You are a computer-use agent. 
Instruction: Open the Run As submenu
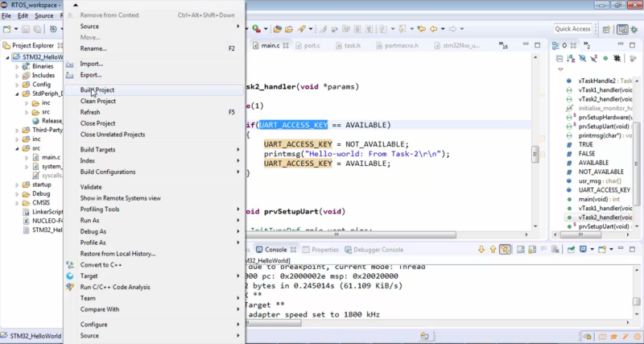pos(90,220)
